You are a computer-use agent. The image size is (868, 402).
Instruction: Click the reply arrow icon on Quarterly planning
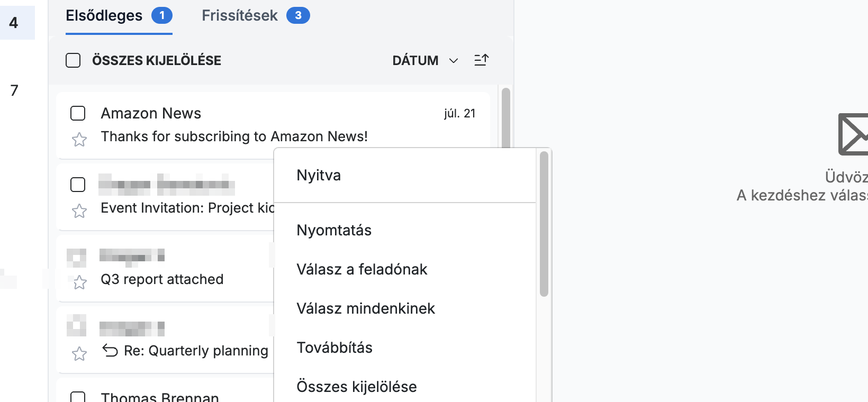(x=110, y=350)
